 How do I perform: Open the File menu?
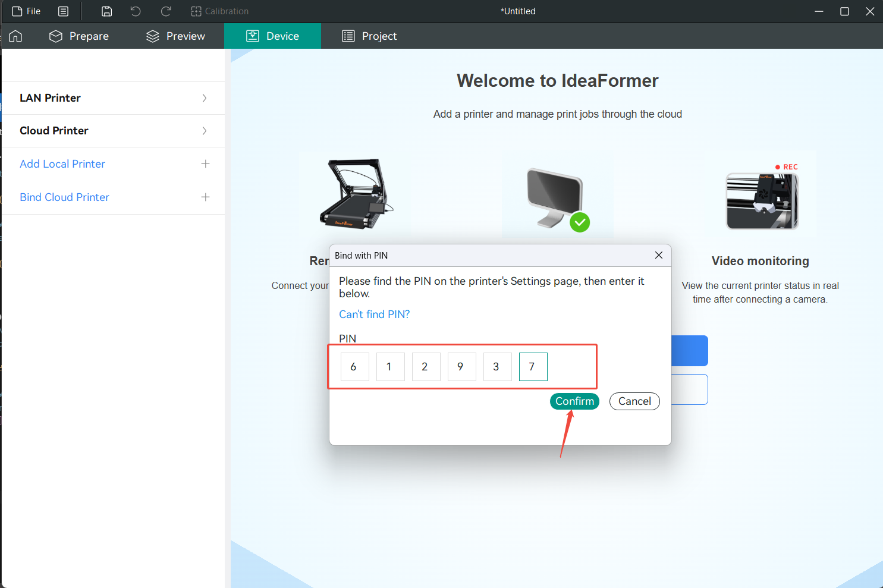pyautogui.click(x=26, y=11)
